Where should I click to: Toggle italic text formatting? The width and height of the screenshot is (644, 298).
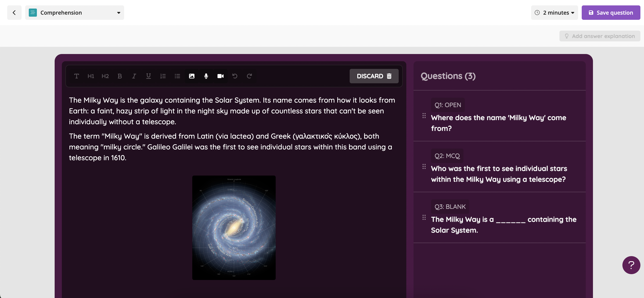tap(134, 76)
